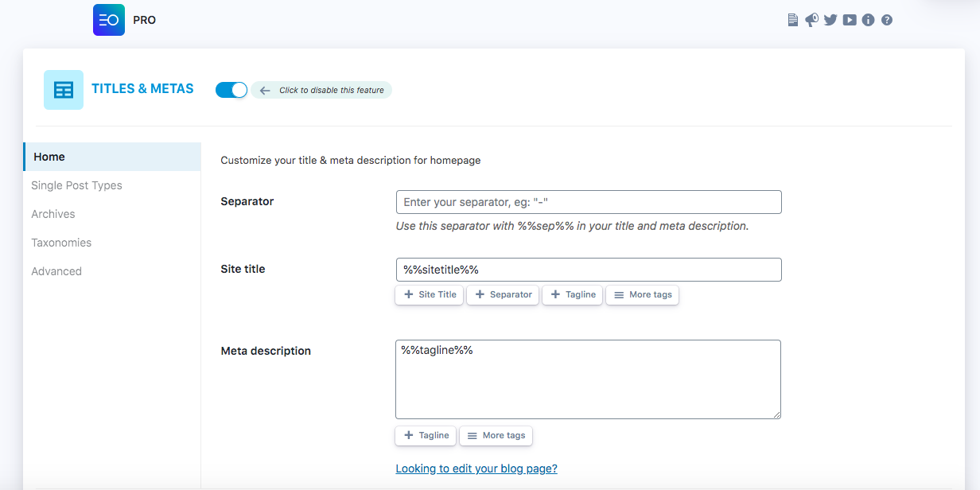Open the Archives section
This screenshot has width=980, height=490.
coord(52,213)
